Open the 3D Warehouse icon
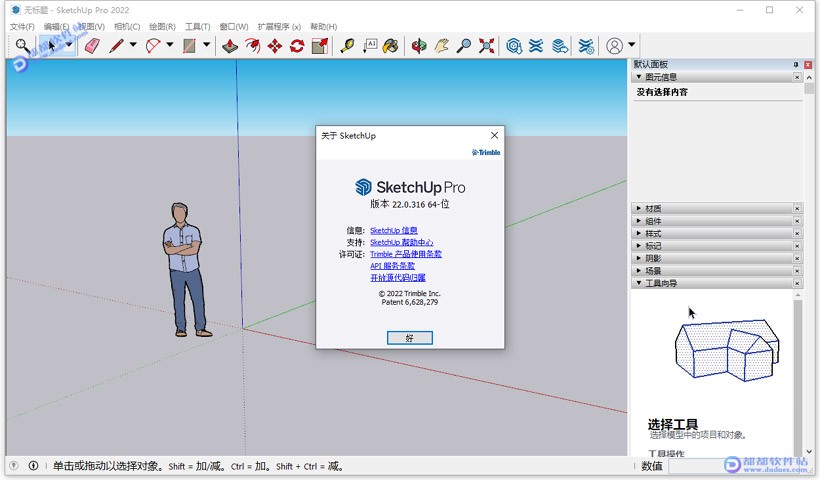This screenshot has height=480, width=820. point(514,46)
